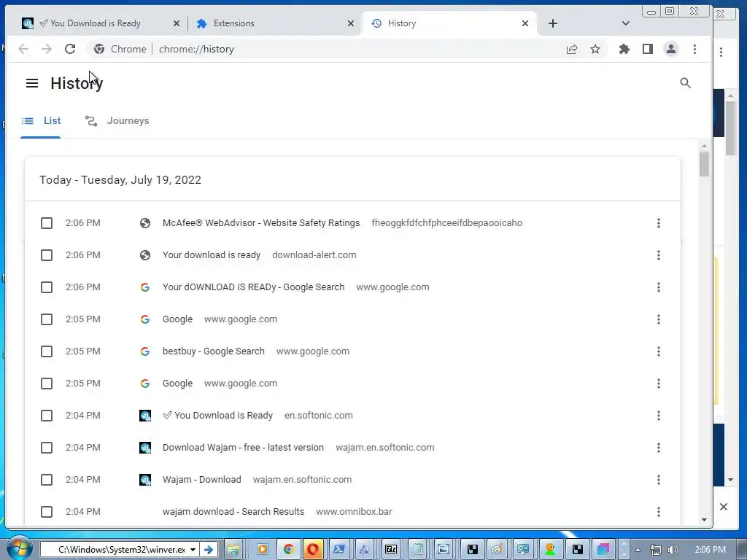Check the wajam download - Search Results entry
The image size is (747, 560).
coord(47,512)
